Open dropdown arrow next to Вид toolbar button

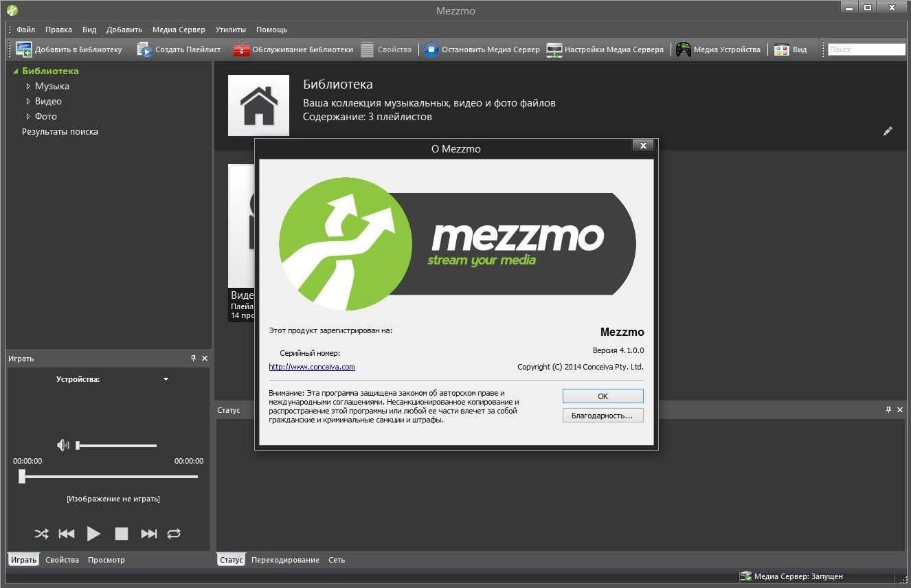coord(815,49)
